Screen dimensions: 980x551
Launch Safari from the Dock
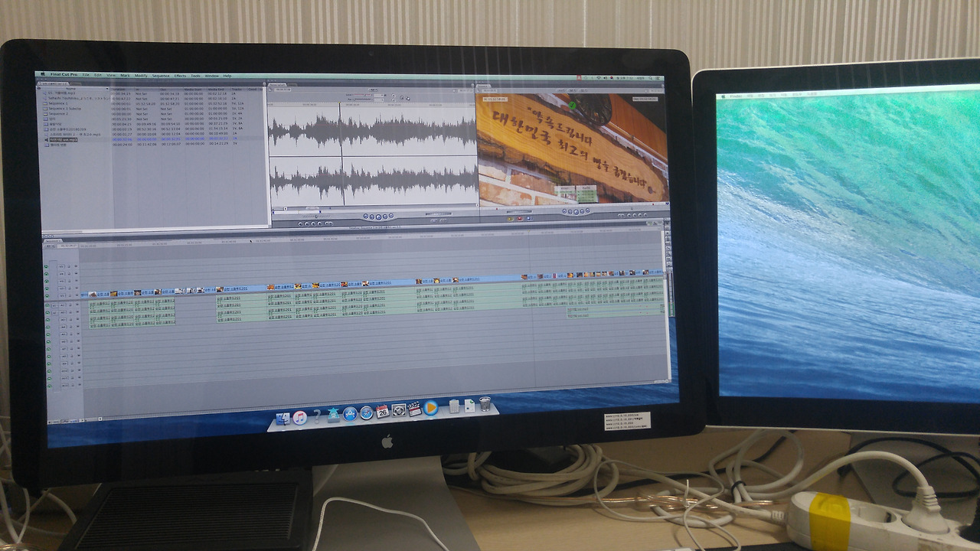point(366,412)
